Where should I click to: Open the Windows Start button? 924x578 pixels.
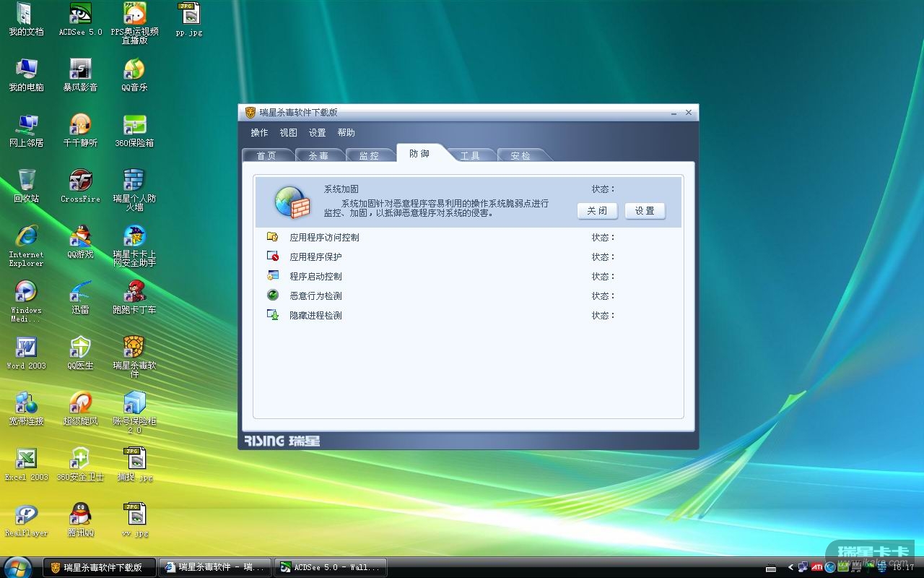tap(17, 566)
